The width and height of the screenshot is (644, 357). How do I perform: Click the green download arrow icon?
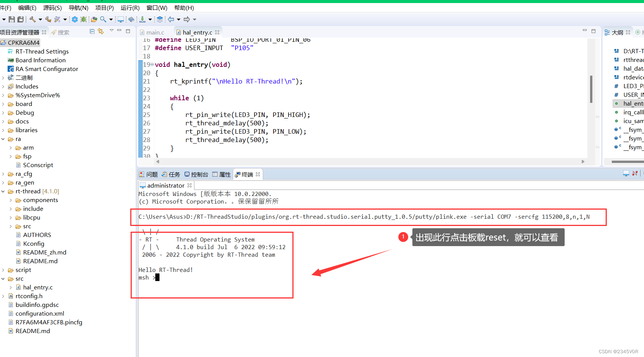142,19
